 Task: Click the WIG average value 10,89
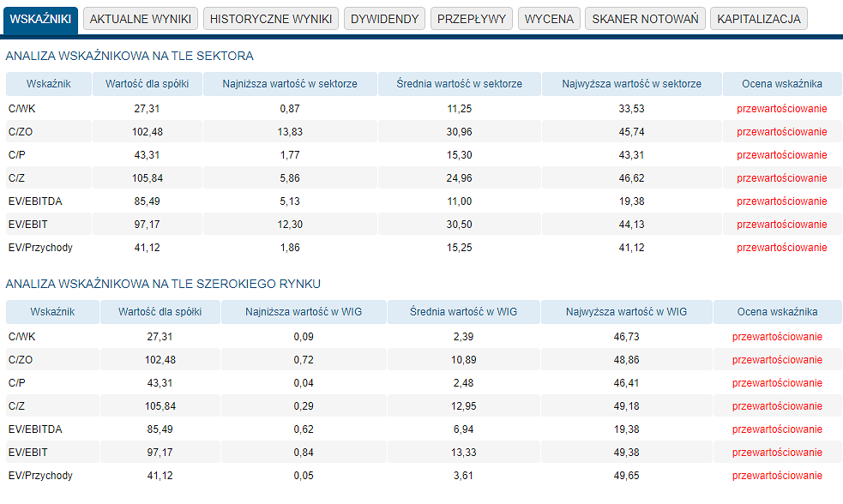pos(463,360)
